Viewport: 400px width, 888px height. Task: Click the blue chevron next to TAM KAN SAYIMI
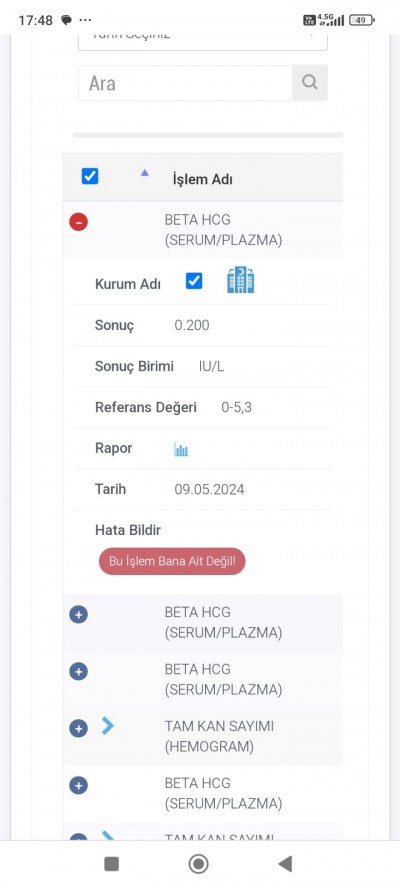107,725
